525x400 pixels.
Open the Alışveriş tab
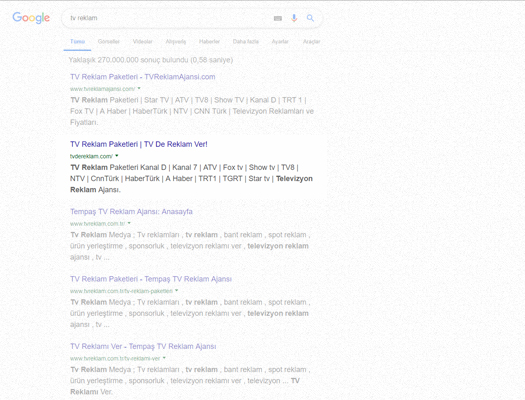(176, 42)
